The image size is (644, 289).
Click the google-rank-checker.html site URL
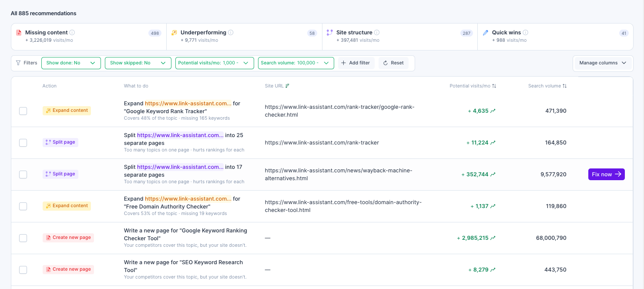pyautogui.click(x=340, y=111)
